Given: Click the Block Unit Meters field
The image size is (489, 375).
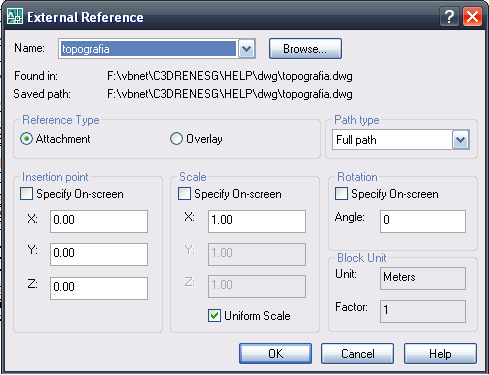Looking at the screenshot, I should pos(423,278).
